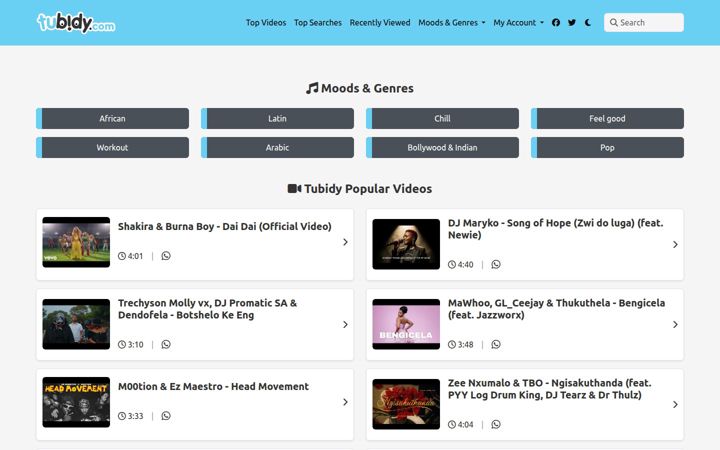Open DJ Maryko Song of Hope title
Image resolution: width=720 pixels, height=450 pixels.
tap(556, 229)
